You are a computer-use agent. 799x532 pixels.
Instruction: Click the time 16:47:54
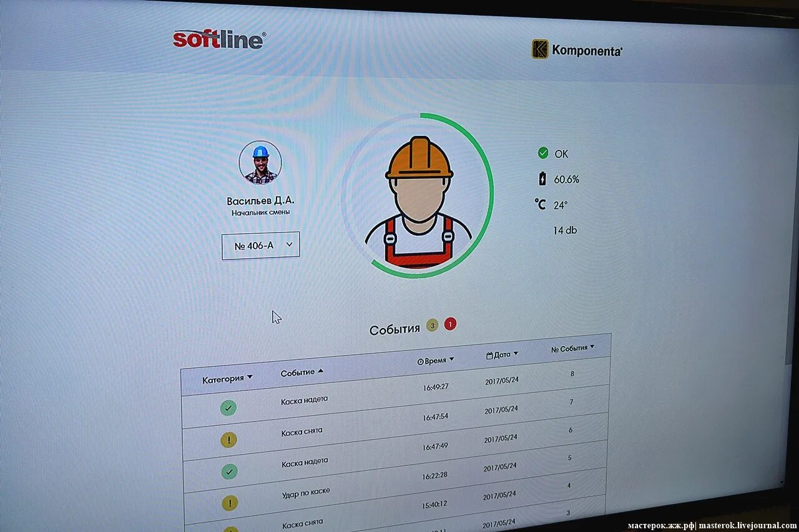coord(435,417)
